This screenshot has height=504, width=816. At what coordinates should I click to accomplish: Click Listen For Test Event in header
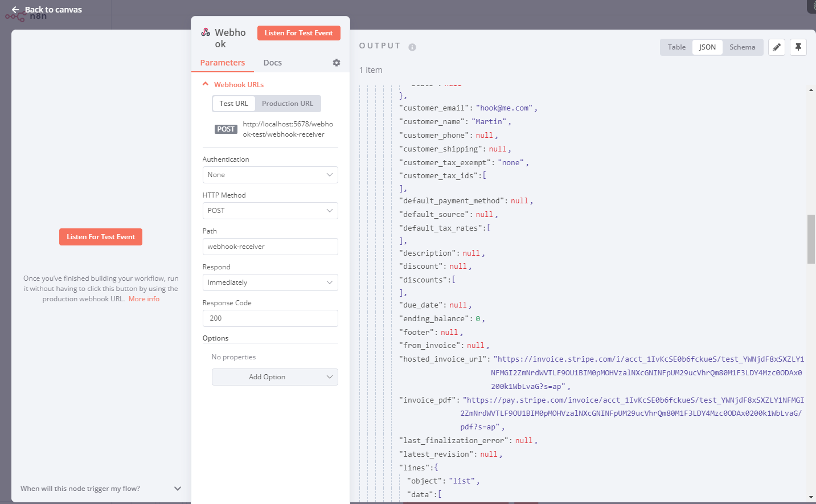coord(298,33)
